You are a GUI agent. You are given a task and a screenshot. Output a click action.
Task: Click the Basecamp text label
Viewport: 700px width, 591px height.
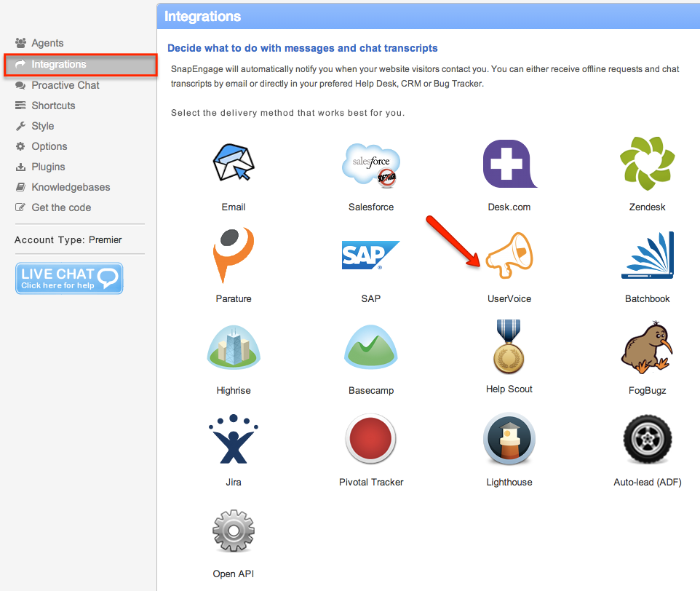371,391
